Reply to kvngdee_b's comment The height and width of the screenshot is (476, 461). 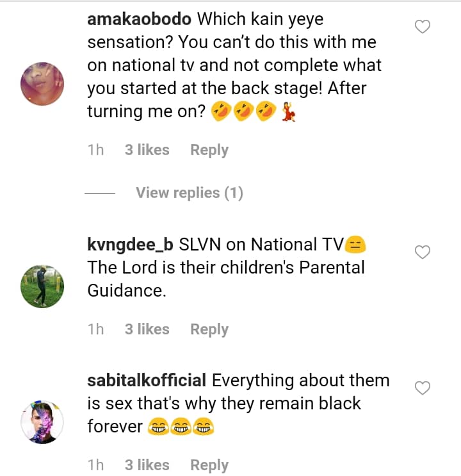(x=209, y=329)
